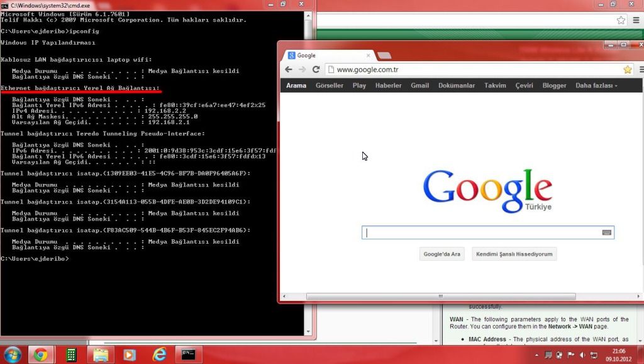Open Dokümanlar in Google navigation bar
Screen dimensions: 644x364
click(x=457, y=86)
